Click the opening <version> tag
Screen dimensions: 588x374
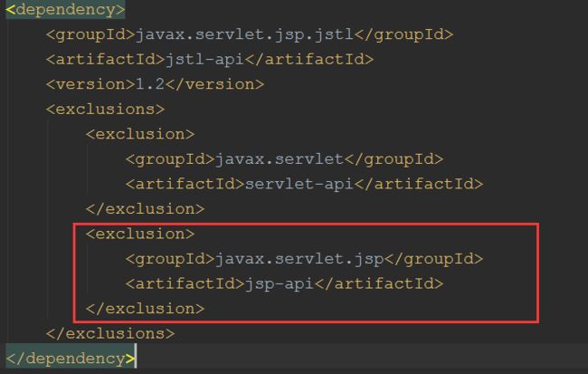[90, 84]
